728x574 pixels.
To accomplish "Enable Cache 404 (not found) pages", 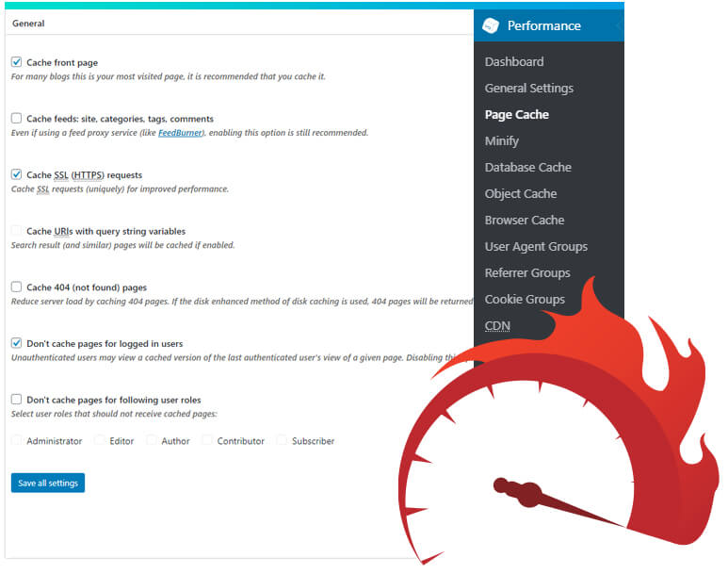I will tap(16, 287).
